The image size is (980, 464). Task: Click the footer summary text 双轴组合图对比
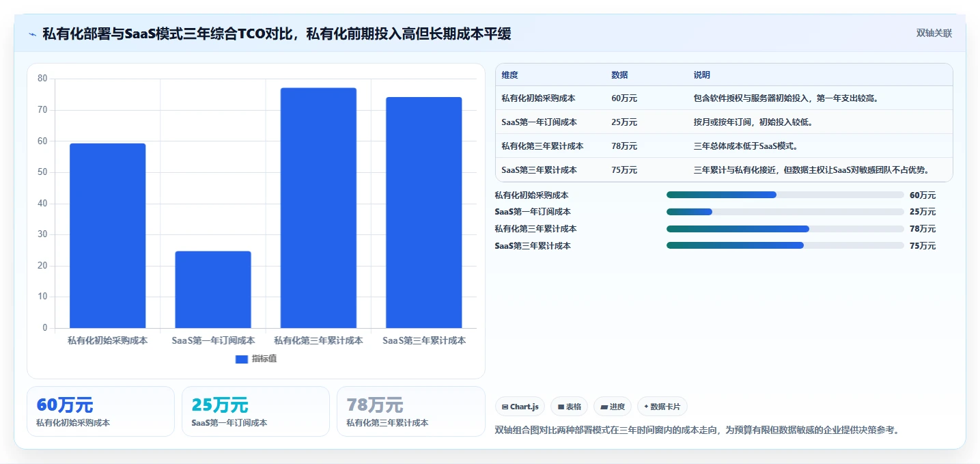click(x=697, y=430)
